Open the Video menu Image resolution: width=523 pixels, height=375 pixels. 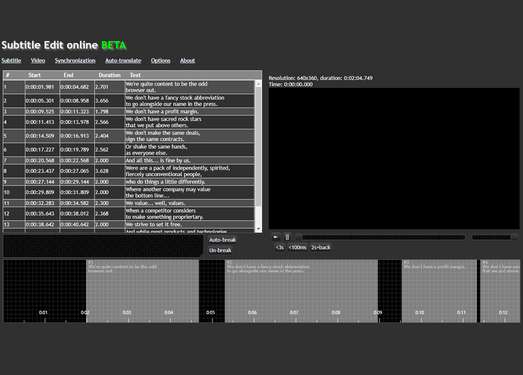(x=38, y=60)
